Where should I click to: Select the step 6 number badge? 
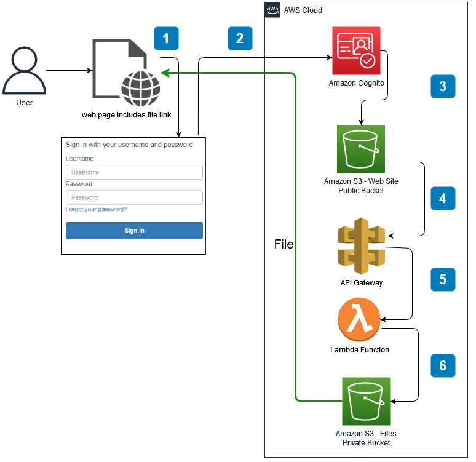coord(443,365)
